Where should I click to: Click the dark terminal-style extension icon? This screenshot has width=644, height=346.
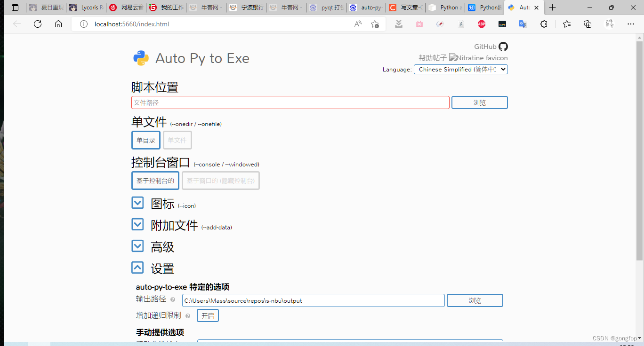(x=502, y=24)
